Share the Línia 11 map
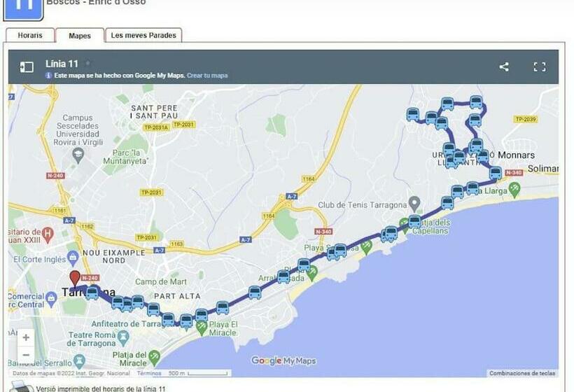This screenshot has width=574, height=392. (x=504, y=66)
